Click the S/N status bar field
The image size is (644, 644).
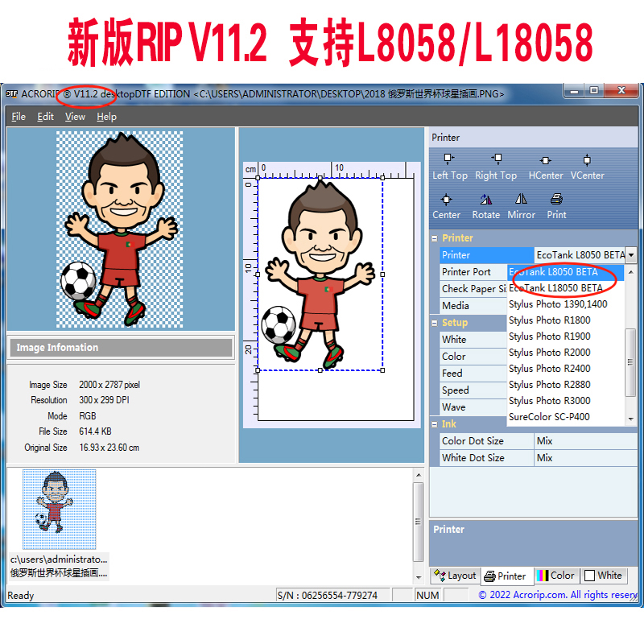(332, 595)
